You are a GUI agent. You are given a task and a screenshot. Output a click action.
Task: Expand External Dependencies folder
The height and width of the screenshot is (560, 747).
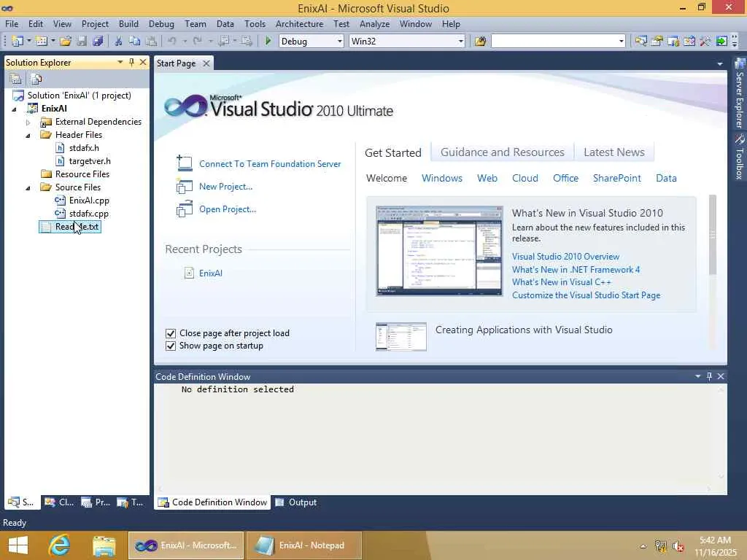coord(28,122)
